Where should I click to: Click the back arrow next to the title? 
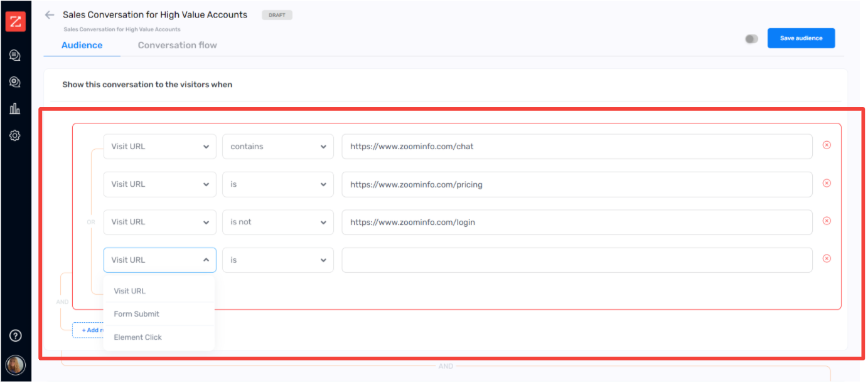(x=50, y=14)
